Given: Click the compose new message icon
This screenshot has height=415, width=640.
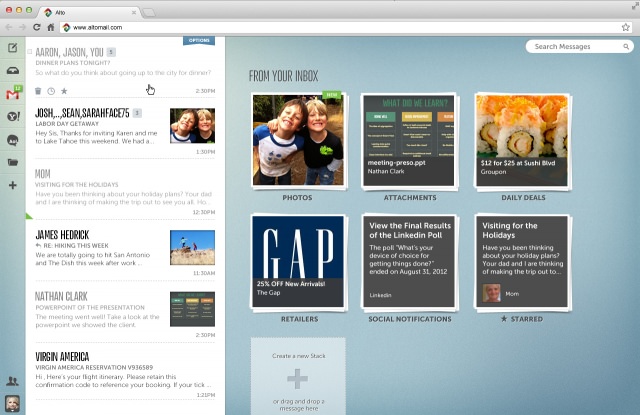Looking at the screenshot, I should [x=12, y=48].
